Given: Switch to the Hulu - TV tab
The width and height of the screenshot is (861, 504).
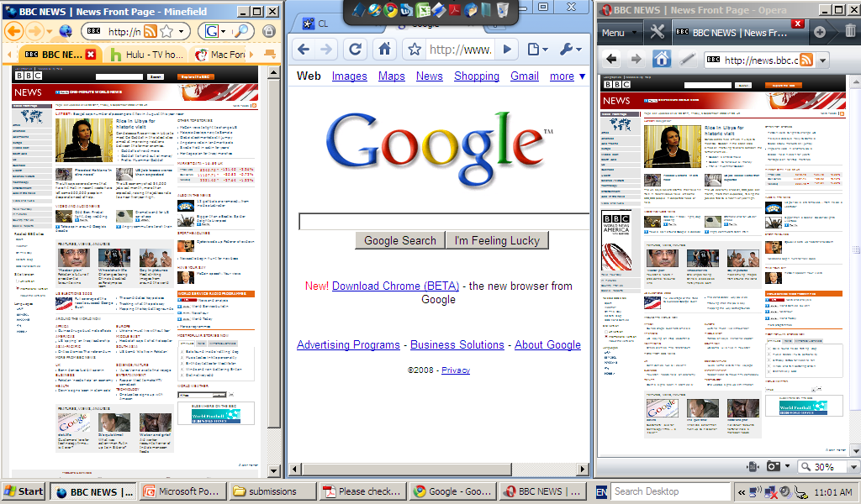Looking at the screenshot, I should 146,55.
